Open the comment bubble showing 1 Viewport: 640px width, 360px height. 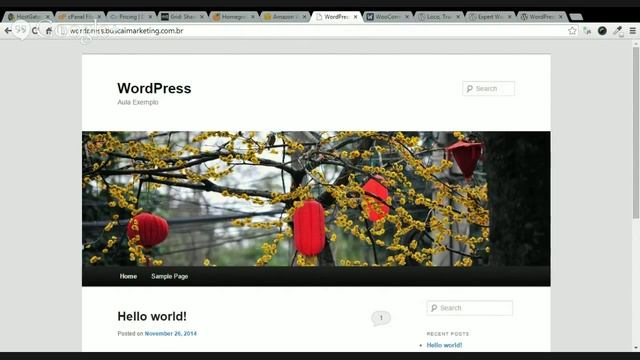tap(381, 318)
